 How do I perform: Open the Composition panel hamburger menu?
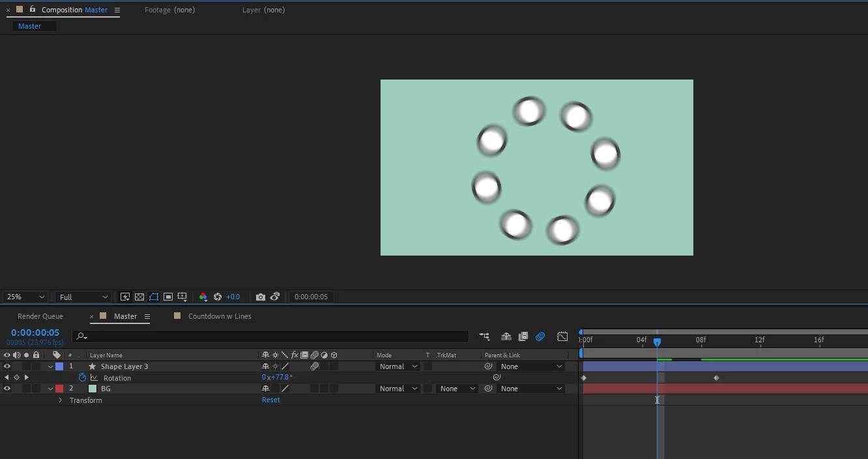click(117, 10)
